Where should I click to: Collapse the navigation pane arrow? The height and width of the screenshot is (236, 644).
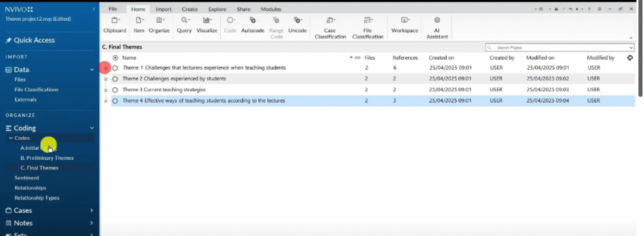[94, 9]
